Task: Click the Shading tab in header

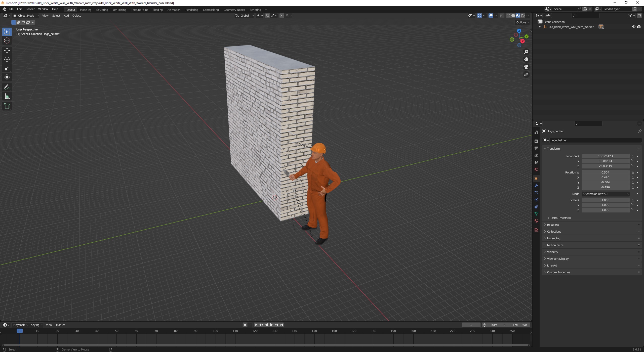Action: click(157, 10)
